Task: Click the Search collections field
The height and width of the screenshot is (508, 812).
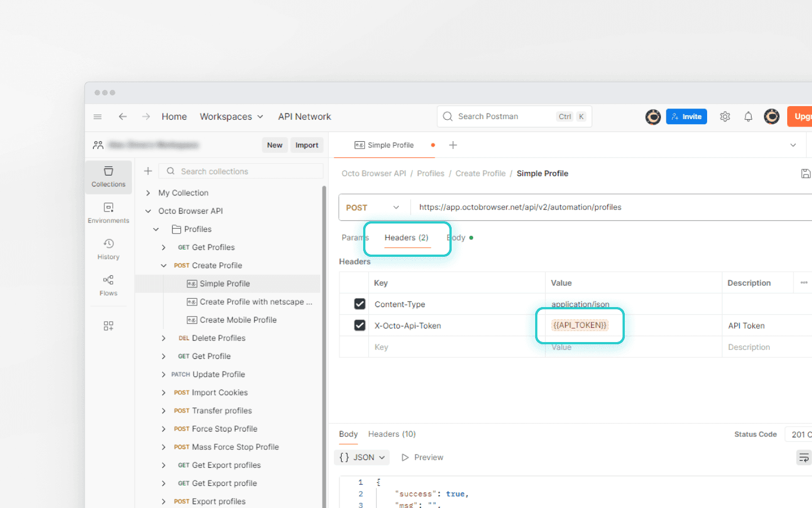Action: (x=241, y=171)
